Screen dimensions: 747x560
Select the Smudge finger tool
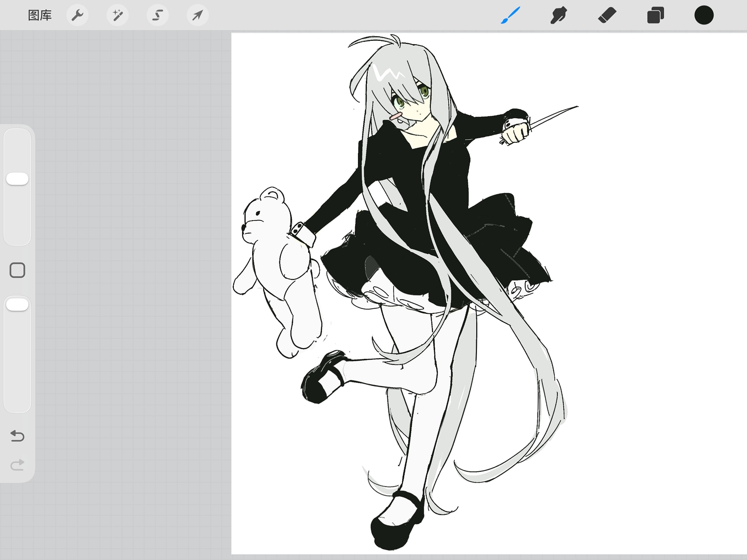pos(558,16)
